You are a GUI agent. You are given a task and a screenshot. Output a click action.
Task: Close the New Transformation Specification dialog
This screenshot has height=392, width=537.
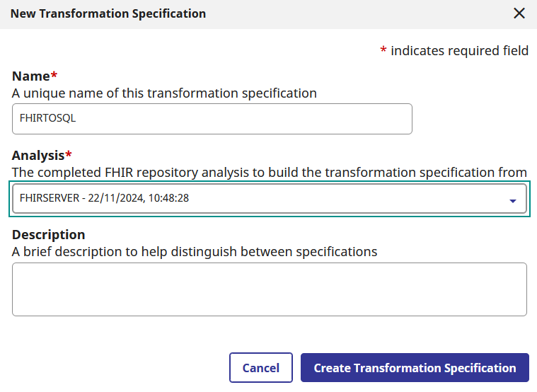pyautogui.click(x=519, y=13)
